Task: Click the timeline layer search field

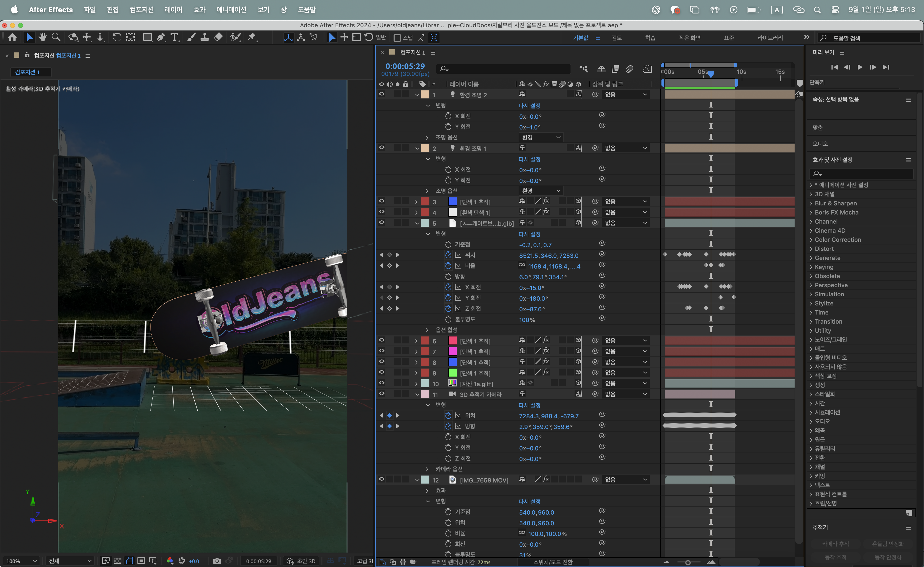Action: (503, 69)
